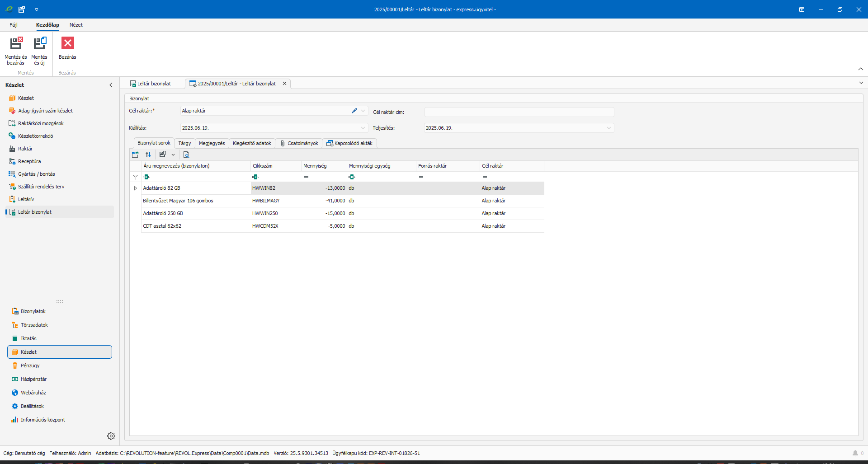Screen dimensions: 868x464
Task: Click the preview magnifier icon in grid toolbar
Action: point(186,155)
